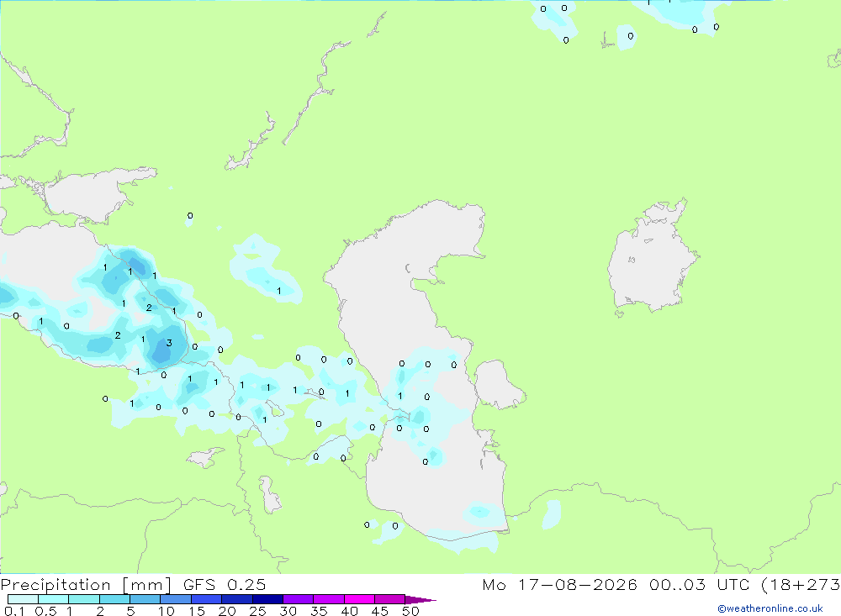Screen dimensions: 841x616
Task: Click the 0.5–1 mm legend color swatch
Action: 54,599
